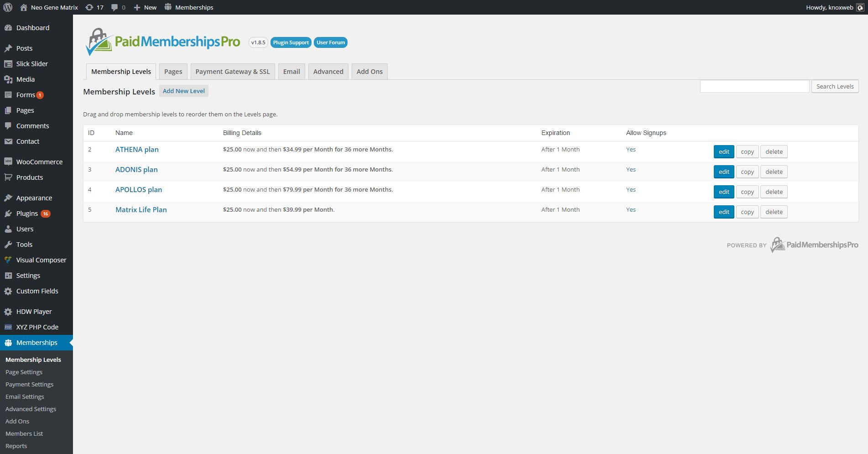
Task: Click the Tools wrench icon
Action: coord(8,245)
